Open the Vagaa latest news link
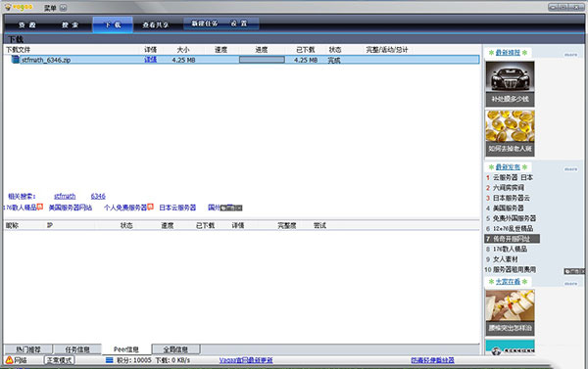This screenshot has width=588, height=369. point(246,360)
